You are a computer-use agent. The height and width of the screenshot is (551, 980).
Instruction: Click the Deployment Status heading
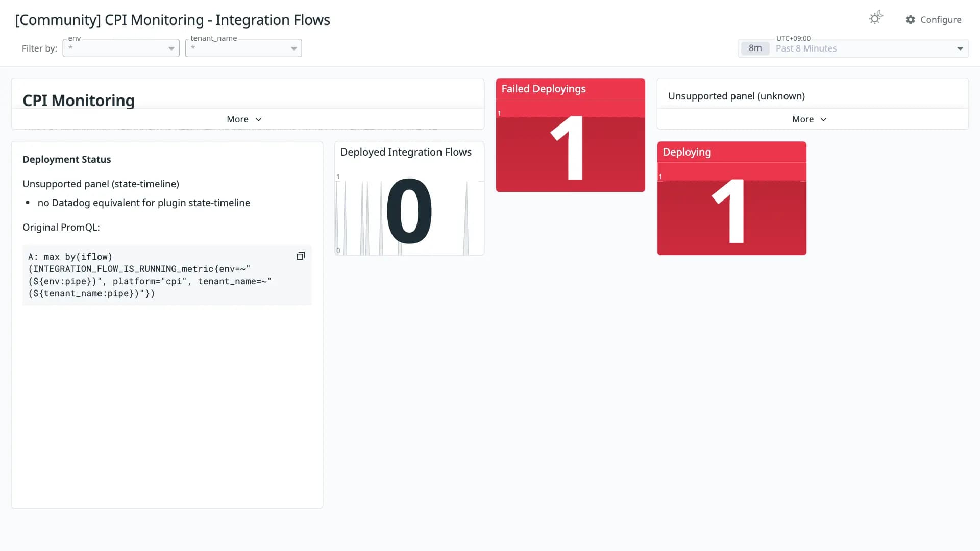67,159
